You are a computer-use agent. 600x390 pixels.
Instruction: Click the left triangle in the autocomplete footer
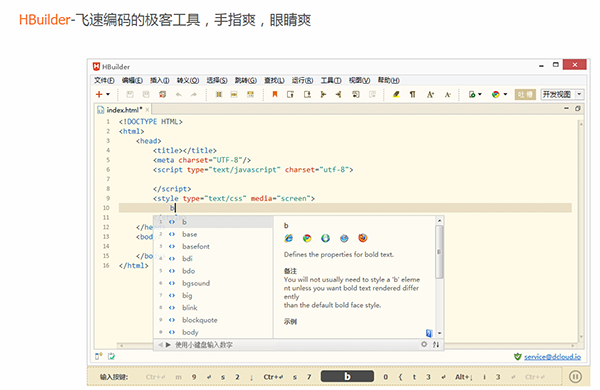pyautogui.click(x=160, y=345)
